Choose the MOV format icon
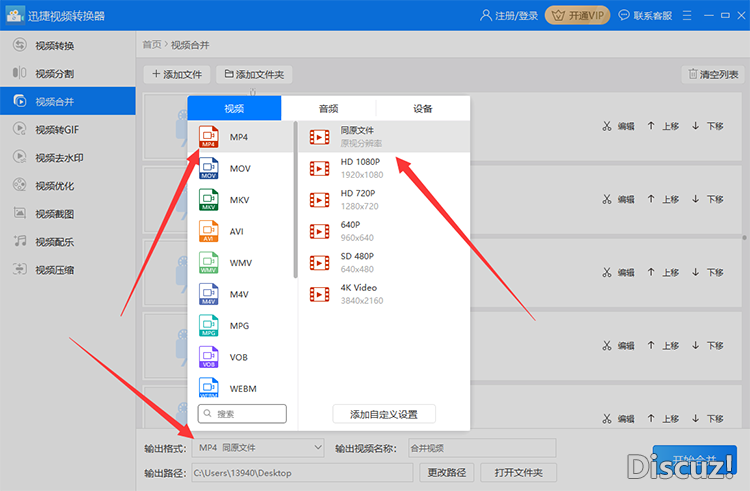The image size is (750, 491). [x=209, y=168]
